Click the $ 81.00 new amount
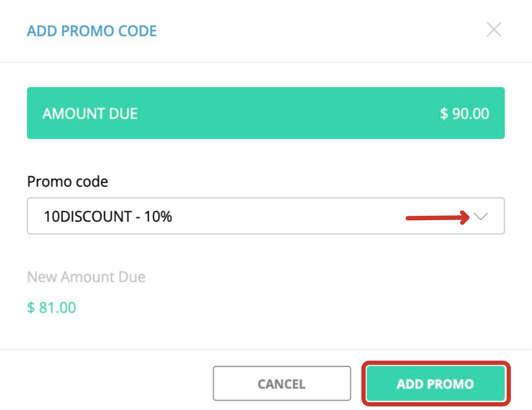532x410 pixels. 52,307
